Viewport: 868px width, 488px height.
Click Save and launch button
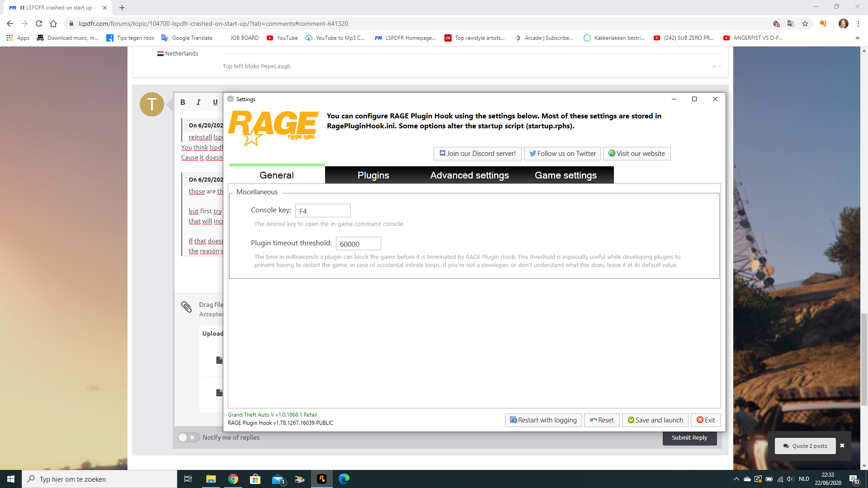(655, 420)
